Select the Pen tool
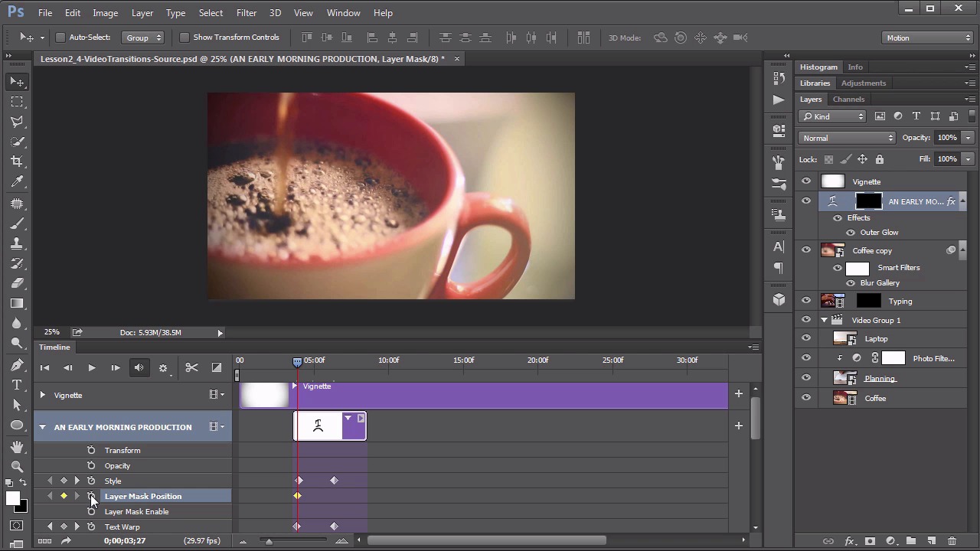This screenshot has height=551, width=980. tap(17, 364)
